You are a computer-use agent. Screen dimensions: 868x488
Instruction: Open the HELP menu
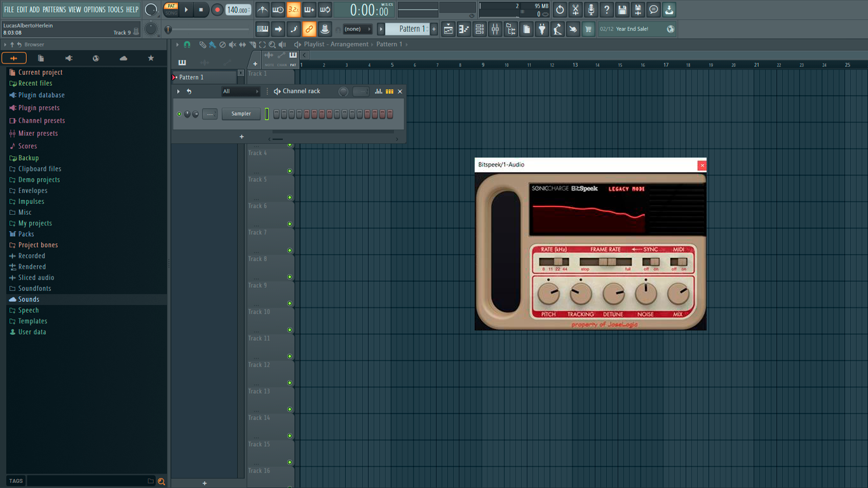coord(132,10)
